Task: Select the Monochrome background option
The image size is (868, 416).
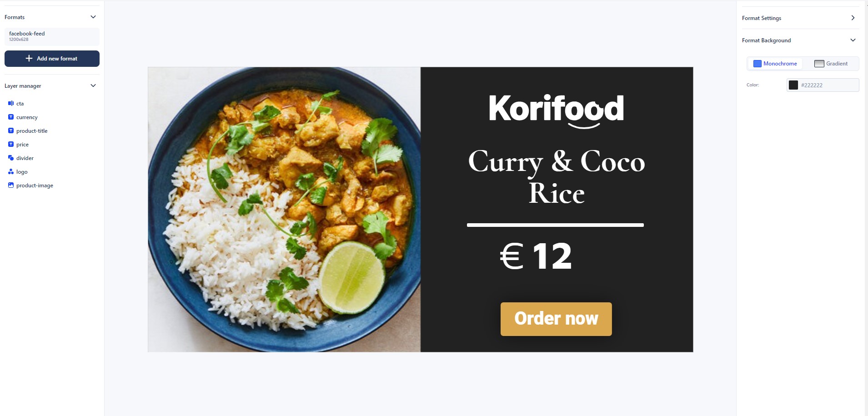Action: (775, 64)
